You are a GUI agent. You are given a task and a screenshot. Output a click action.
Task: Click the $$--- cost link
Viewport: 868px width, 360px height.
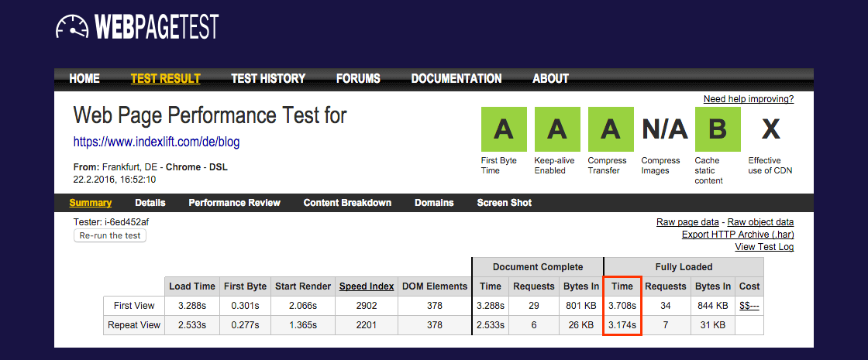click(x=749, y=306)
